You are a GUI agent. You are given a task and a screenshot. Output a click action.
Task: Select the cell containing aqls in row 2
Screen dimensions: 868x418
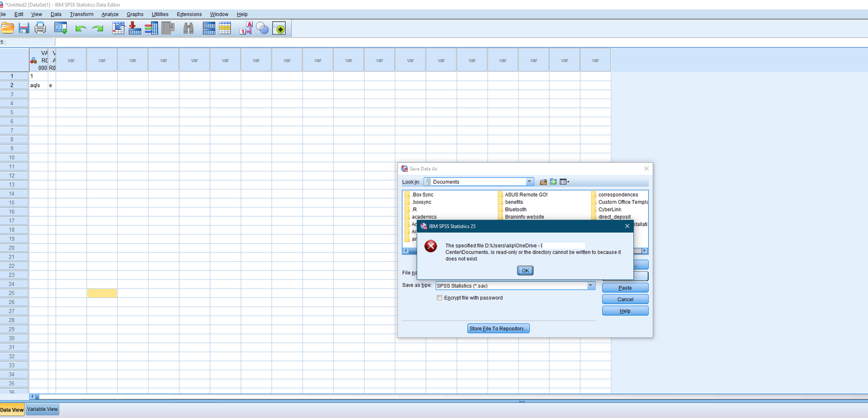pos(38,85)
